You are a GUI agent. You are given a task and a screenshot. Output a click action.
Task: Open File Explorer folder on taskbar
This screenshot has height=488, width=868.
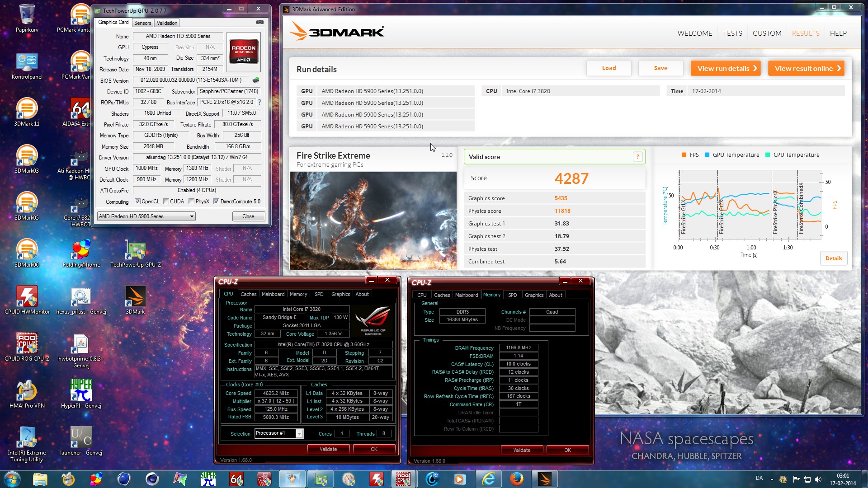(40, 479)
